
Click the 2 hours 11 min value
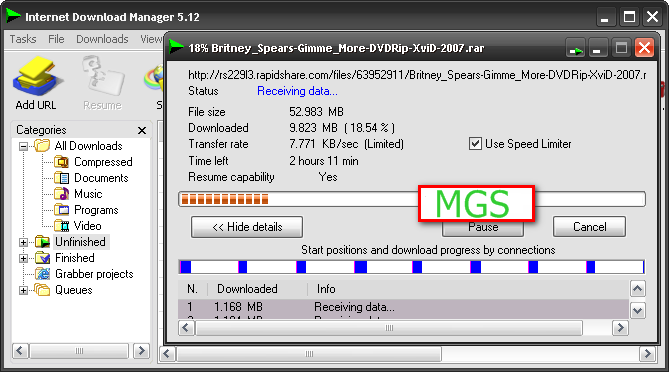[x=324, y=161]
